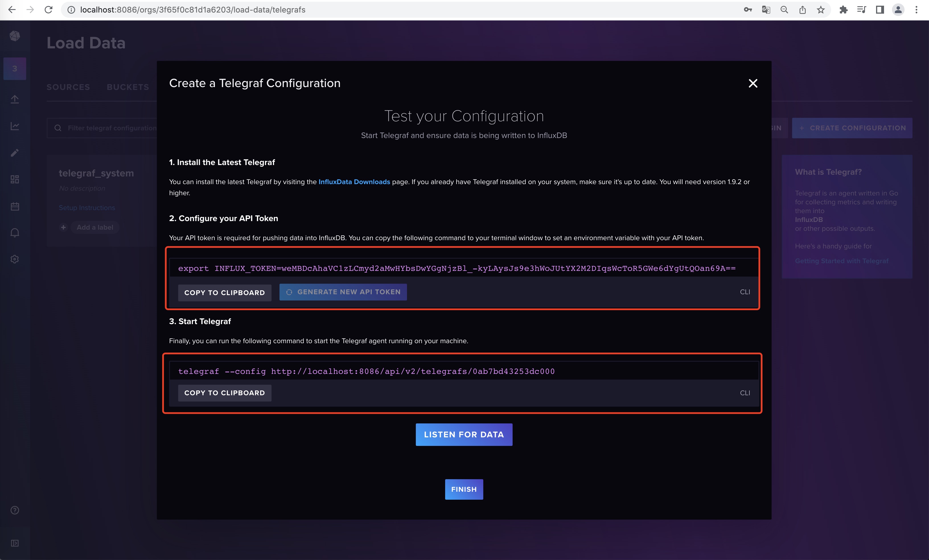Open browser profile avatar
The width and height of the screenshot is (929, 560).
(x=898, y=10)
